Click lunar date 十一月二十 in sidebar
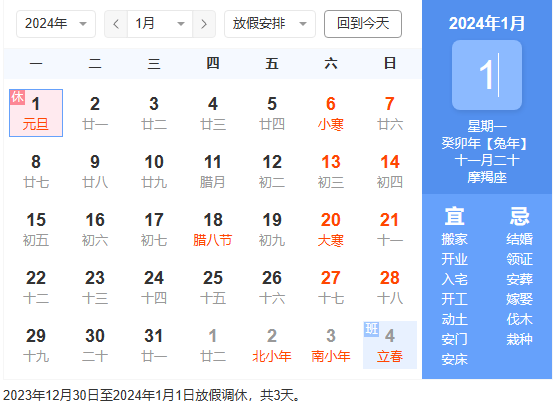558x407 pixels. [x=487, y=160]
